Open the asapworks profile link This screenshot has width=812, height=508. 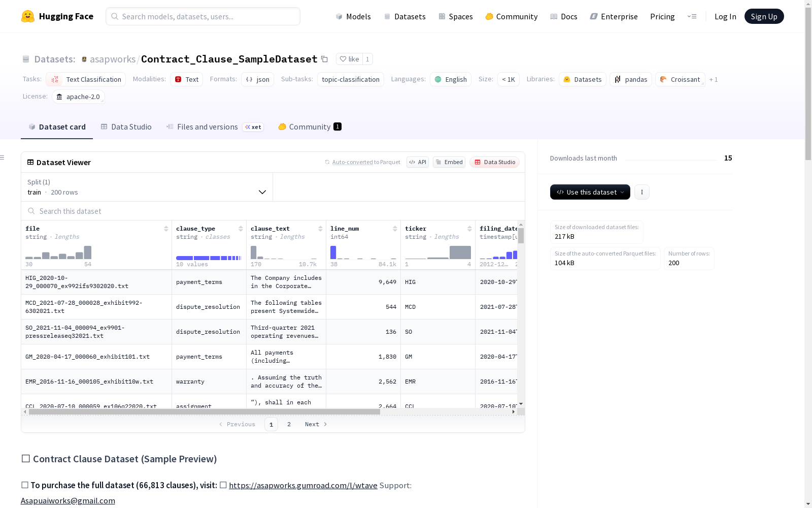tap(113, 59)
